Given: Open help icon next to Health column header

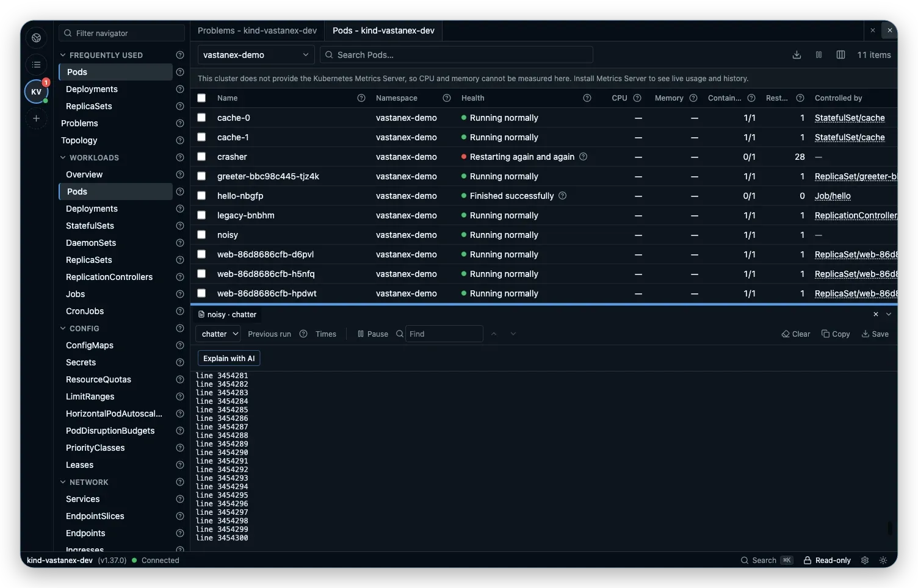Looking at the screenshot, I should [x=587, y=98].
